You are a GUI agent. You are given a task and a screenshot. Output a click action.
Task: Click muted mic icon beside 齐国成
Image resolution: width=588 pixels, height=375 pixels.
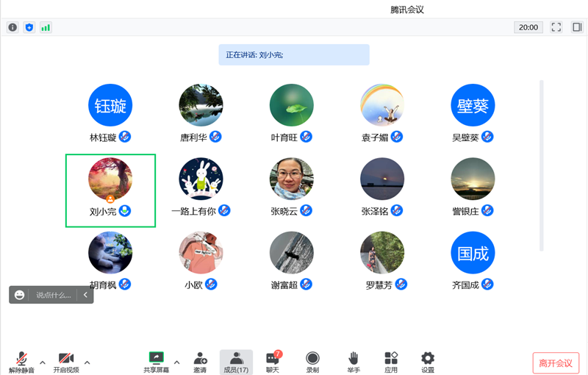[487, 285]
